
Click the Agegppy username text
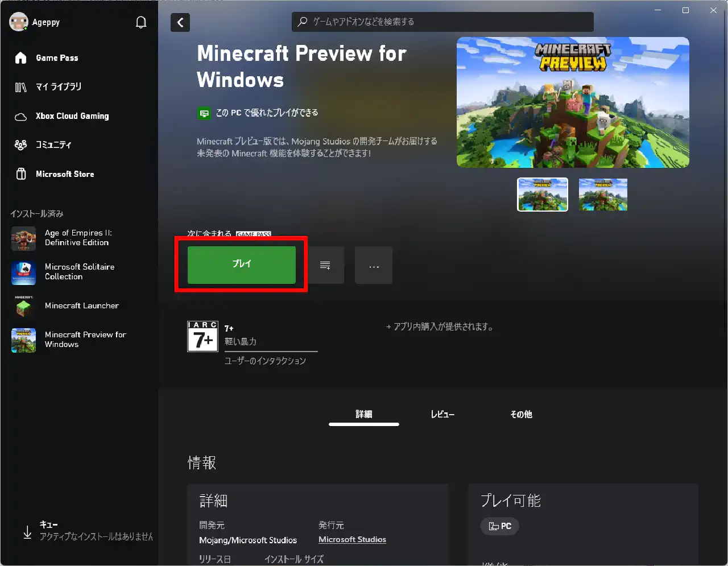click(46, 22)
